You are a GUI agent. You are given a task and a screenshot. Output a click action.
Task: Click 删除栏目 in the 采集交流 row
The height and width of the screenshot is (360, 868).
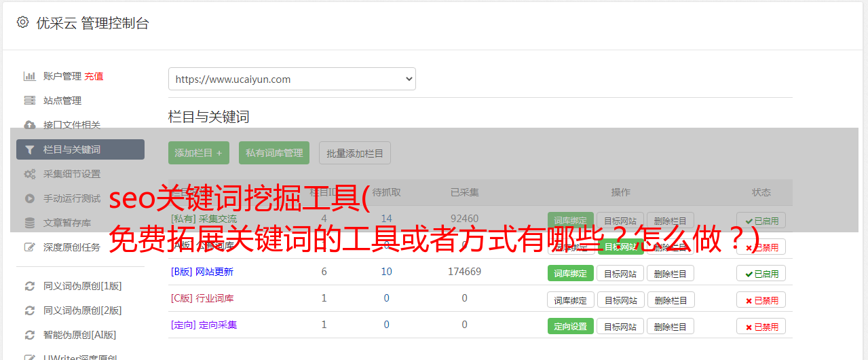tap(671, 221)
